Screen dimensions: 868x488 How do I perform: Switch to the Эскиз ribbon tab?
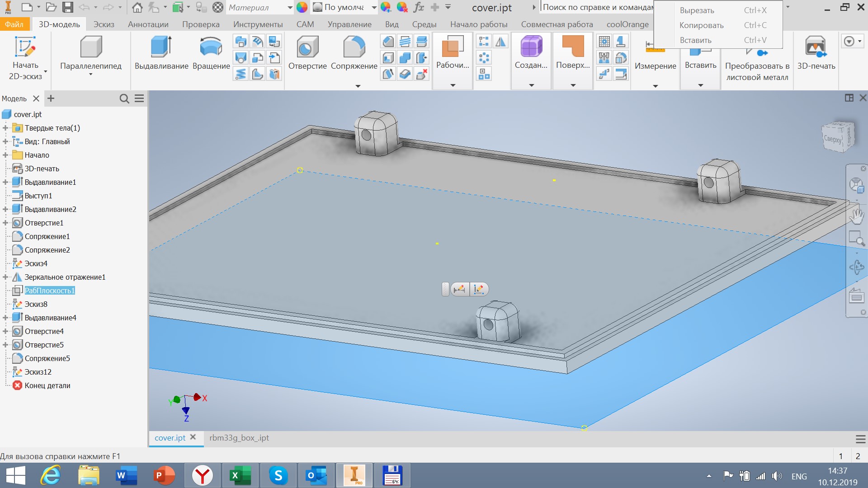pyautogui.click(x=104, y=24)
